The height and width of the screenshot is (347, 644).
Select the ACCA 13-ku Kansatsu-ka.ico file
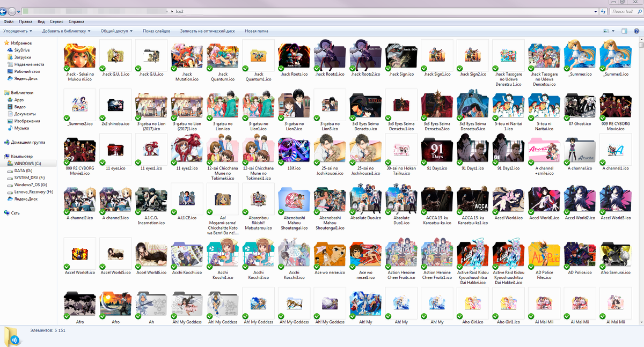[x=437, y=205]
